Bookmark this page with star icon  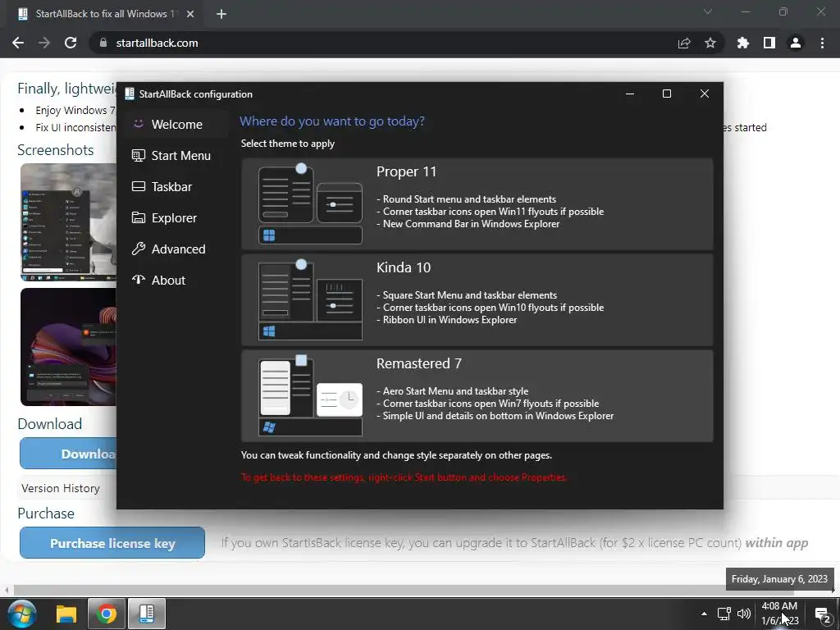coord(710,43)
